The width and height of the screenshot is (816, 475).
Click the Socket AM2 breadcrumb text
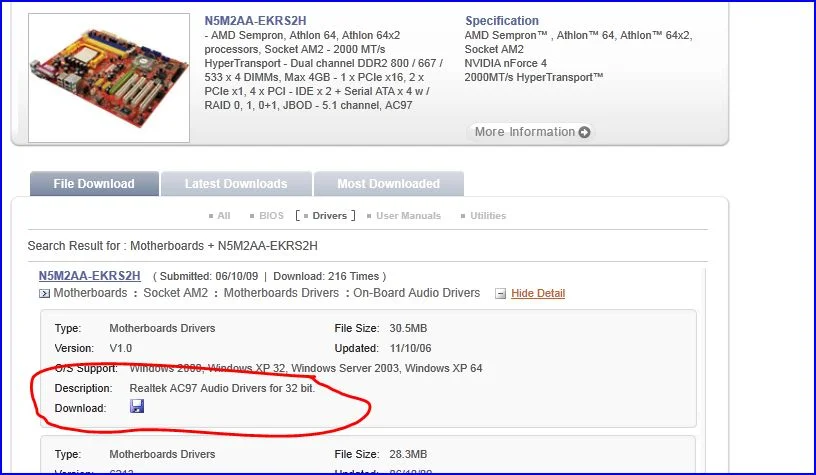175,293
